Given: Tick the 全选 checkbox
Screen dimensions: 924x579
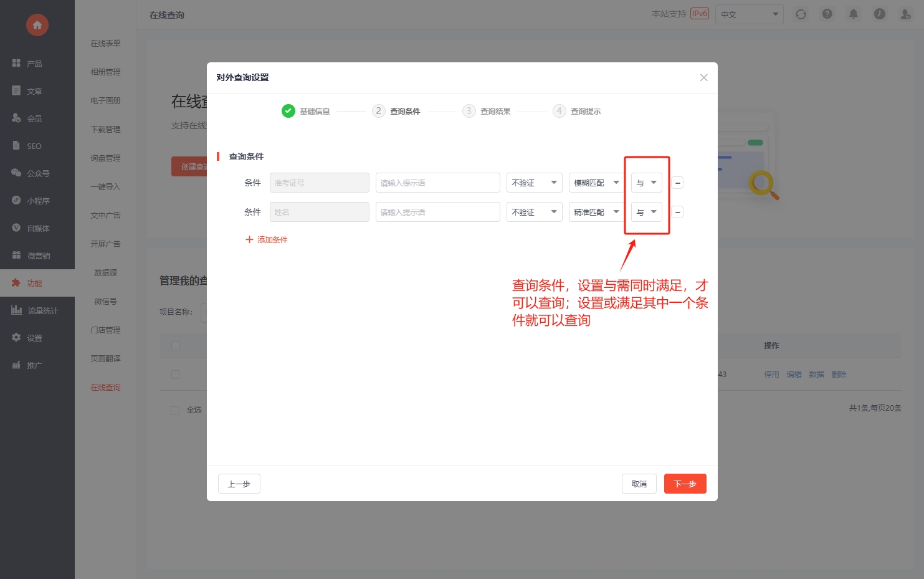Looking at the screenshot, I should coord(175,410).
